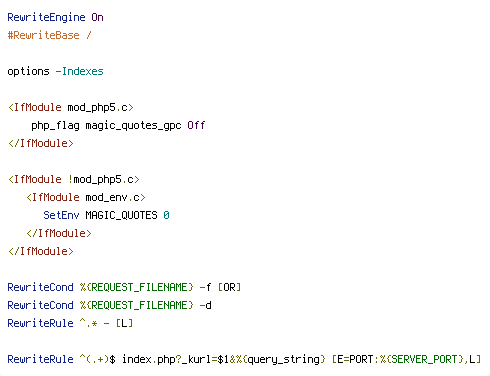Click the '^.*' pattern in the RewriteRule
The image size is (490, 376).
pyautogui.click(x=88, y=323)
